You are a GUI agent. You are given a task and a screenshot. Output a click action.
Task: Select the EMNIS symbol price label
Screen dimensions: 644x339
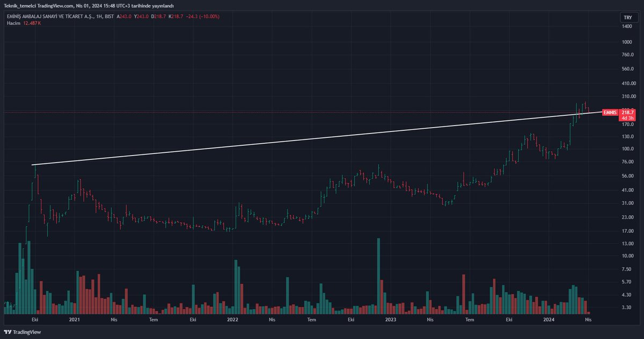[x=610, y=113]
